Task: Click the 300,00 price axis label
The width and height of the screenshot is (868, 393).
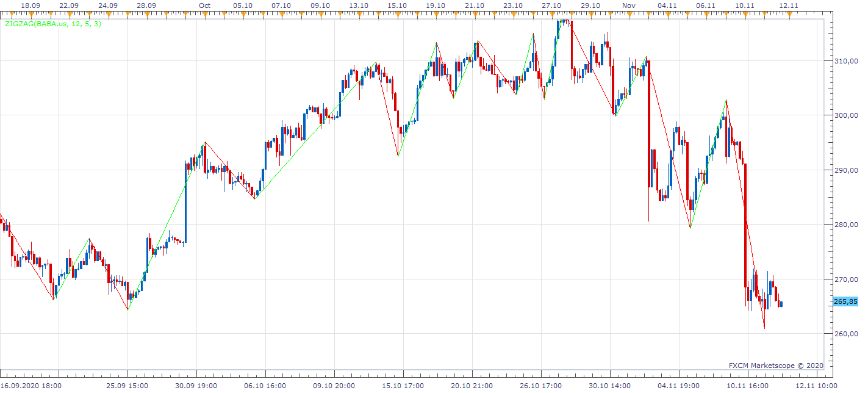Action: click(x=845, y=115)
